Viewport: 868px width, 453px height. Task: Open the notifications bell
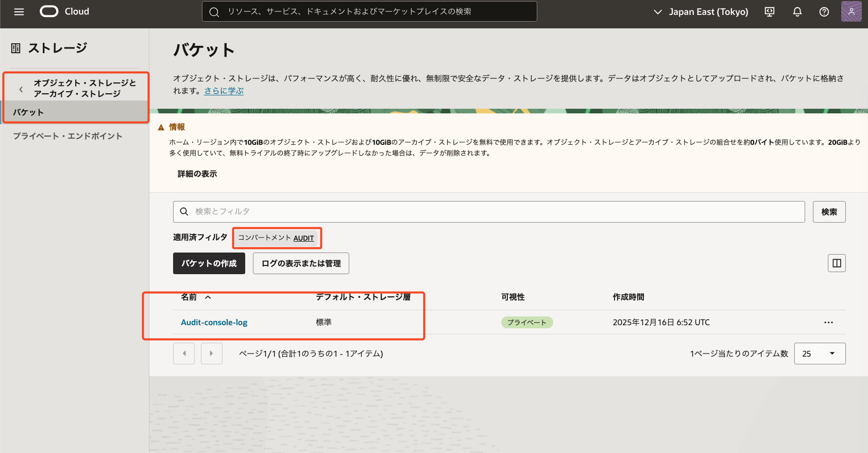[x=797, y=12]
